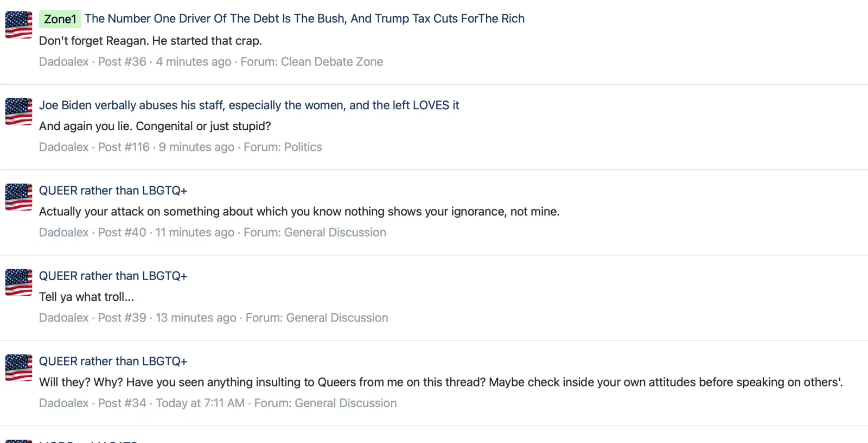Open the QUEER thread title above Post #34
868x443 pixels.
click(113, 361)
